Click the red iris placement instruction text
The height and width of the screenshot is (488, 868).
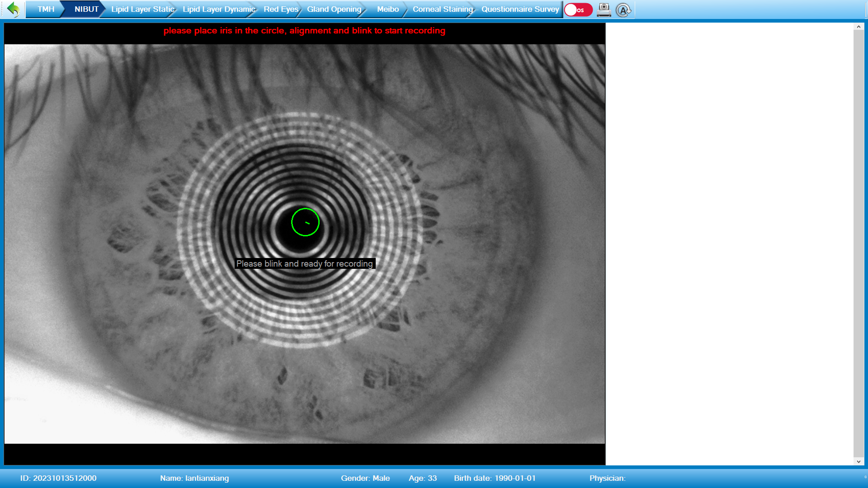pyautogui.click(x=304, y=31)
